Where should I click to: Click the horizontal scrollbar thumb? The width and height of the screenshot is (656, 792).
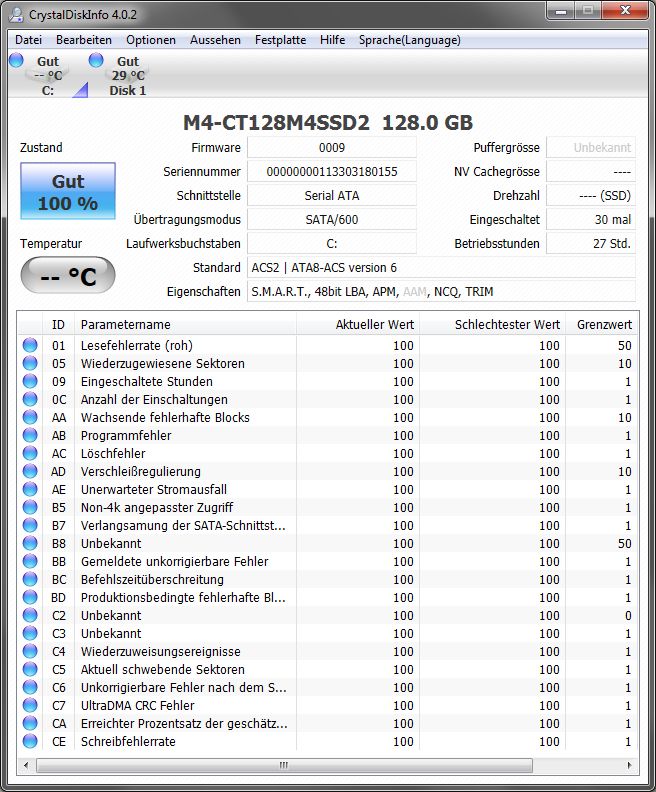click(x=284, y=765)
